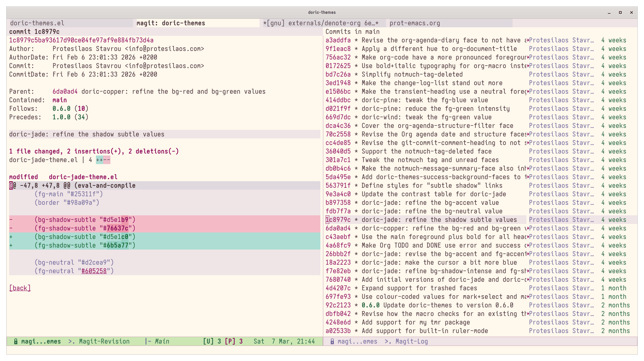The height and width of the screenshot is (361, 644).
Task: Switch to the doric-themes.el tab
Action: coord(37,23)
